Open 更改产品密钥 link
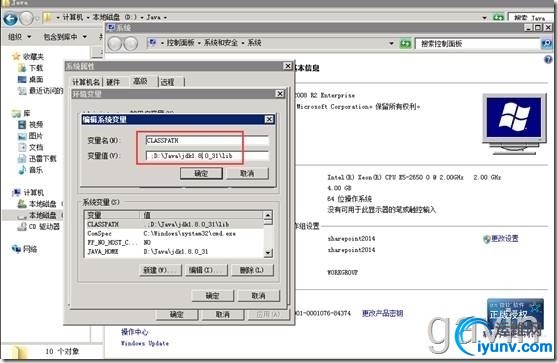This screenshot has height=363, width=558. point(383,314)
